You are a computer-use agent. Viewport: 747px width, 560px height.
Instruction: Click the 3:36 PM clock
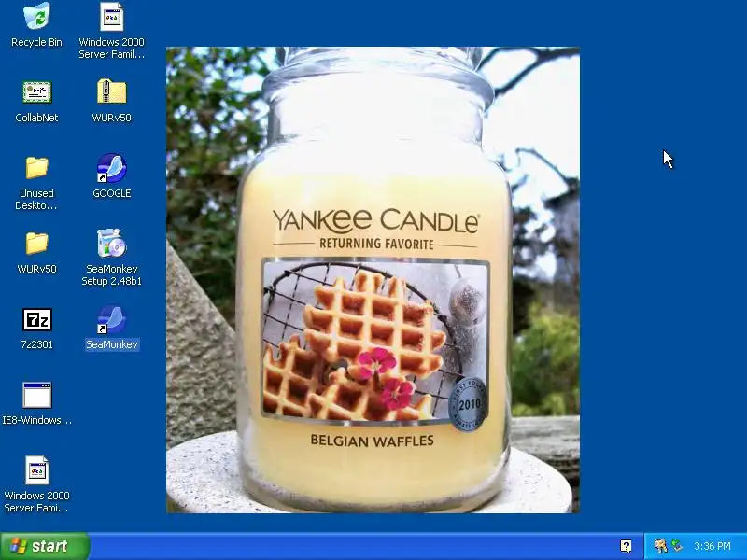[712, 546]
